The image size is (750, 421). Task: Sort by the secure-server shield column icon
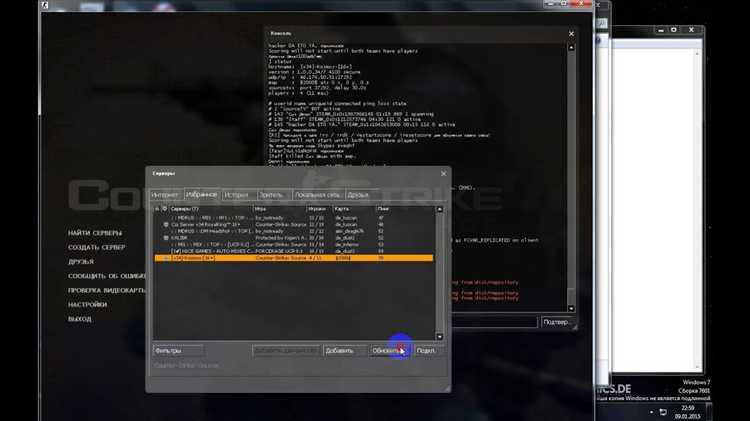(x=164, y=208)
